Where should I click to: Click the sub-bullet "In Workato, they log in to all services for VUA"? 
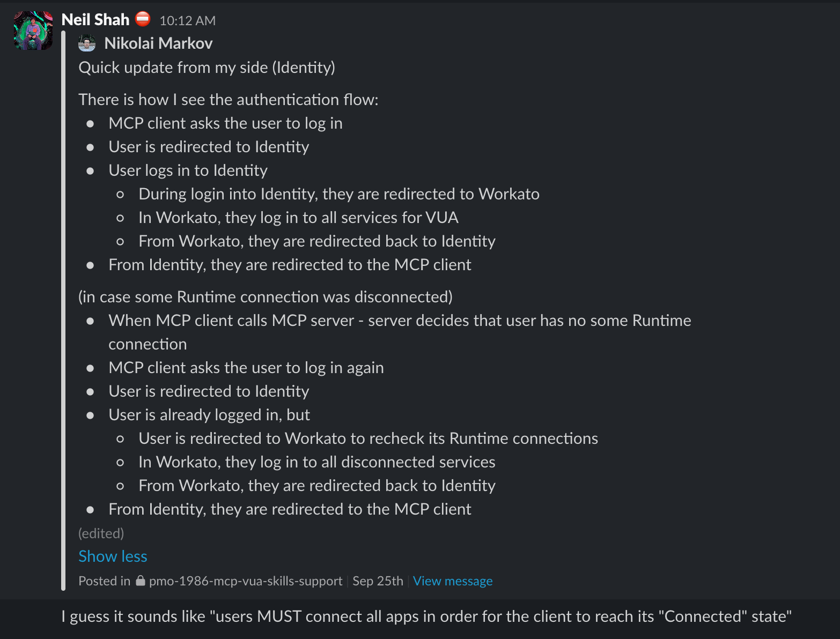298,218
